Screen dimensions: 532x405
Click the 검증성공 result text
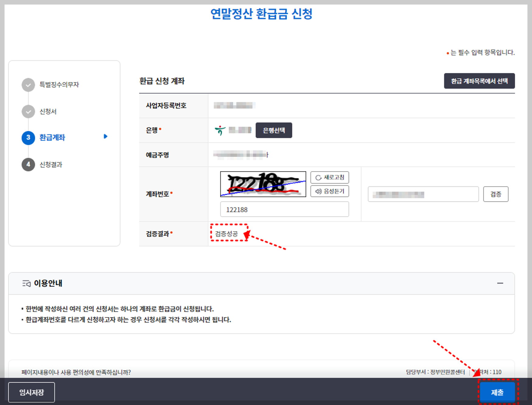226,234
